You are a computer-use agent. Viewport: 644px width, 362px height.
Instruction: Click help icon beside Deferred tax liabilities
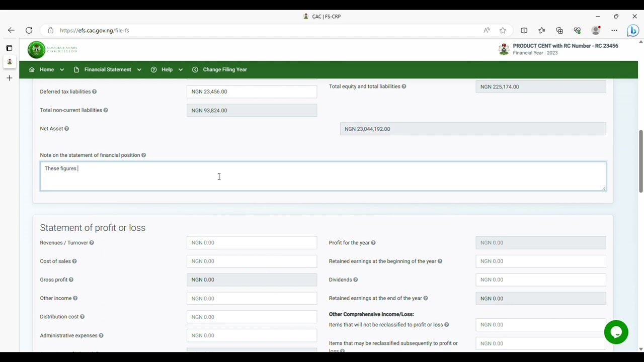tap(94, 92)
